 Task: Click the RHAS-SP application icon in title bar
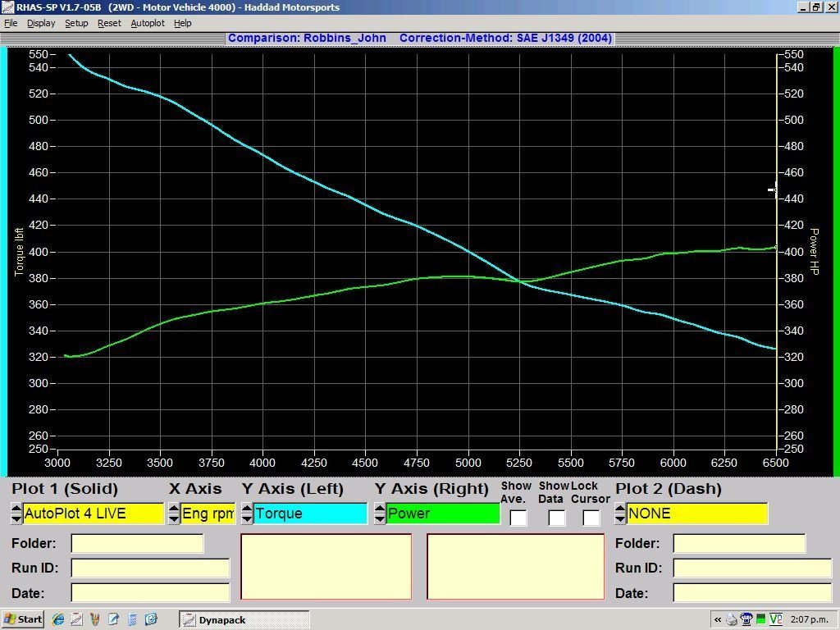click(7, 7)
